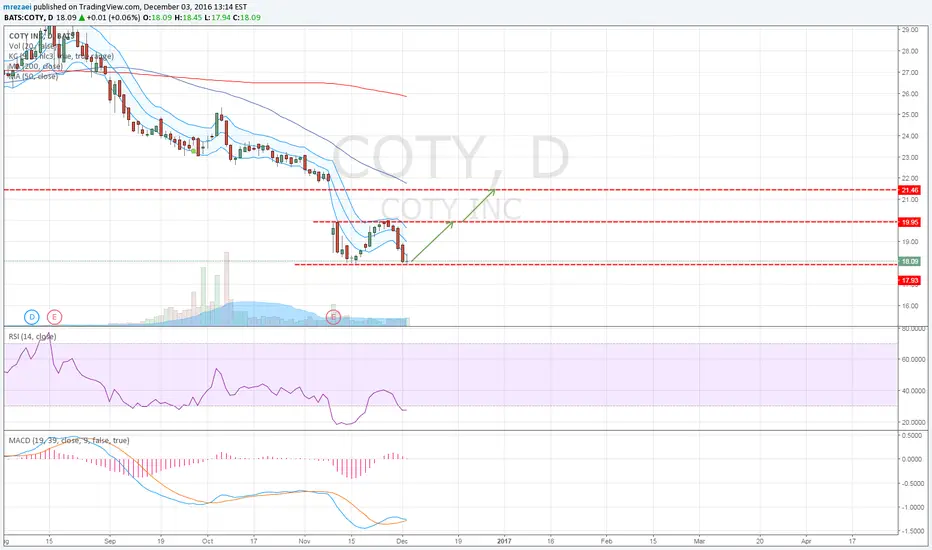The height and width of the screenshot is (550, 932).
Task: Click the -1.0000 tick on MACD axis
Action: tap(912, 507)
